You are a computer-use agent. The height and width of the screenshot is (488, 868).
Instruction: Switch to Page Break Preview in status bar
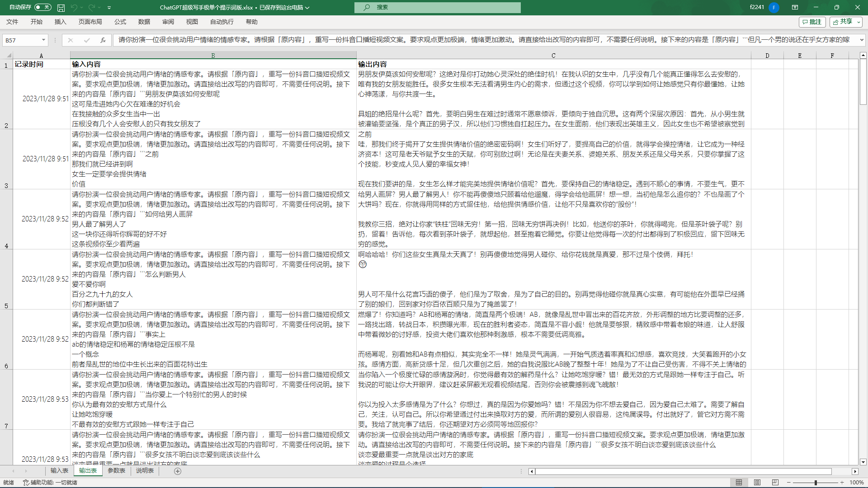pyautogui.click(x=775, y=483)
